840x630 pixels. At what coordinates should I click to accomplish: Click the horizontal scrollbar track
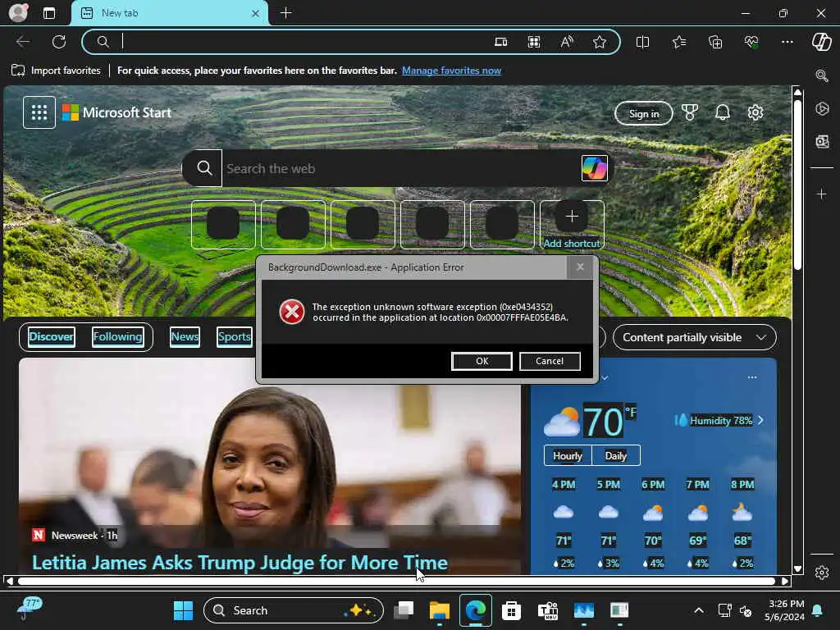point(396,582)
